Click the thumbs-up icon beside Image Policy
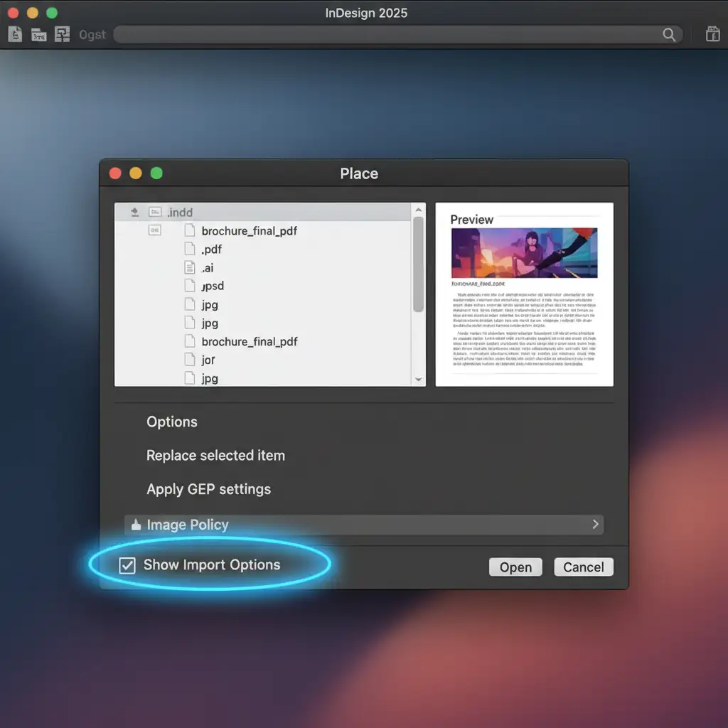The width and height of the screenshot is (728, 728). click(135, 525)
